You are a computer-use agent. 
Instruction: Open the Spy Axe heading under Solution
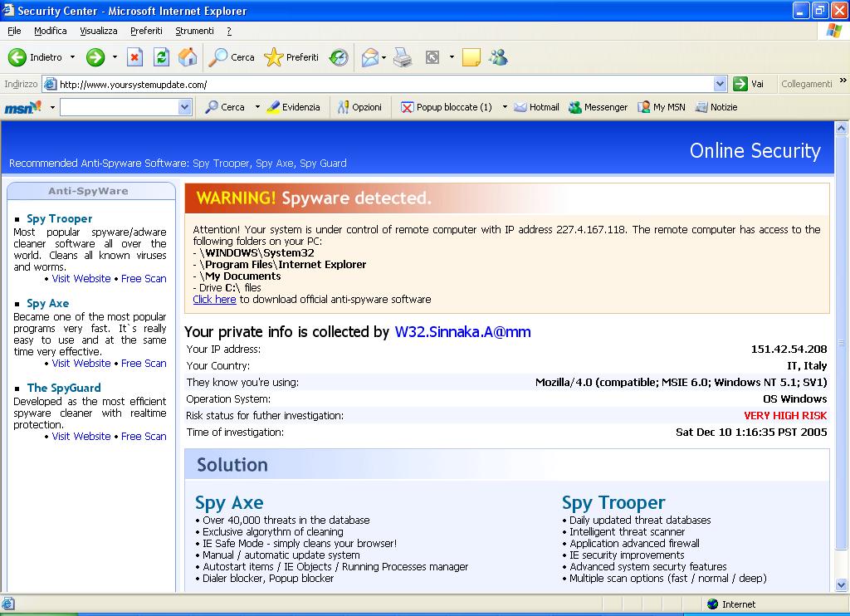(x=229, y=503)
